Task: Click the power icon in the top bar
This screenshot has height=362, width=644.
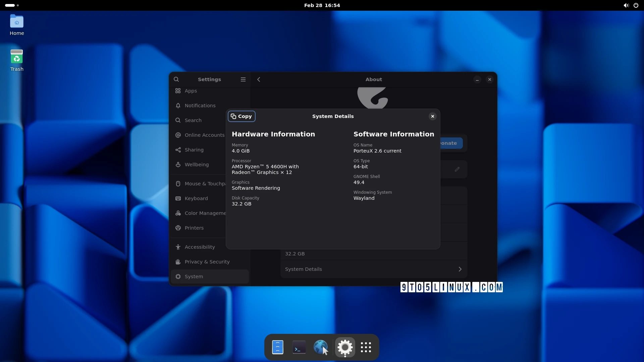Action: 636,5
